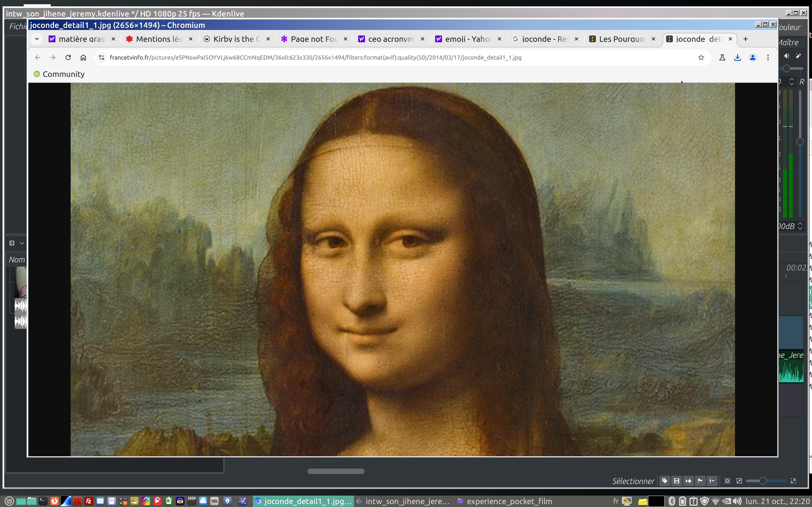Launch Audacity from the taskbar panel

pyautogui.click(x=180, y=501)
